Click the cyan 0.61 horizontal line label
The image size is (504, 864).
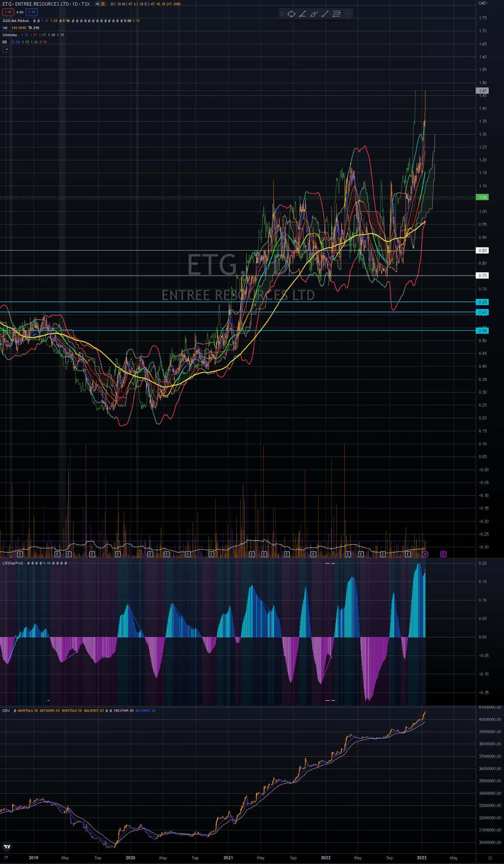pos(482,312)
